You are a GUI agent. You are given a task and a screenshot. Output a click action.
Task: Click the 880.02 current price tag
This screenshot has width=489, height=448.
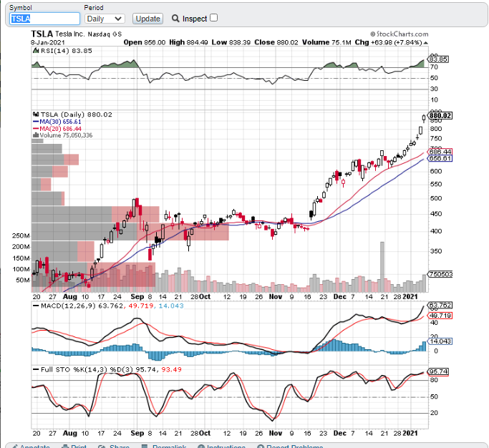(x=441, y=115)
